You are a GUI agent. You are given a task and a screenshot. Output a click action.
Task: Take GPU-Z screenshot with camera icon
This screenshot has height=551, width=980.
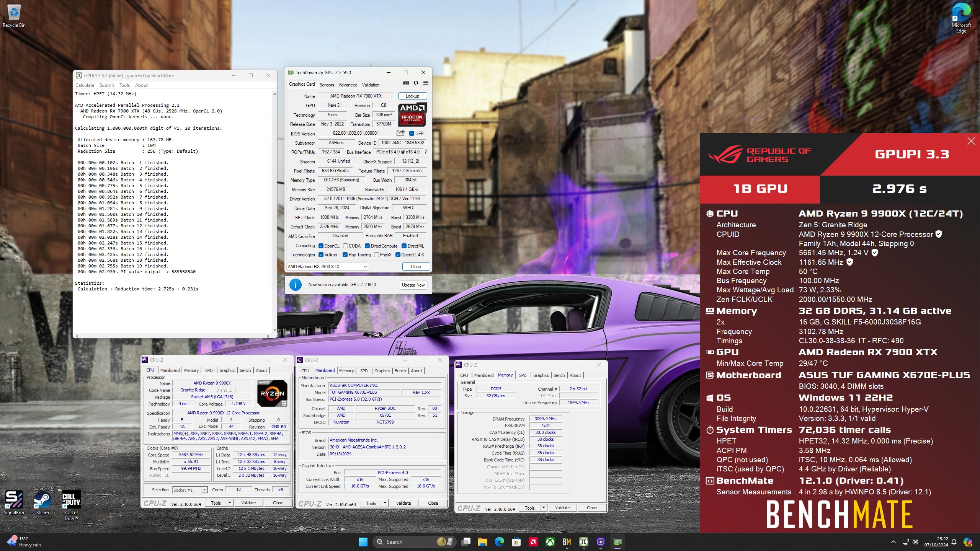[x=406, y=83]
